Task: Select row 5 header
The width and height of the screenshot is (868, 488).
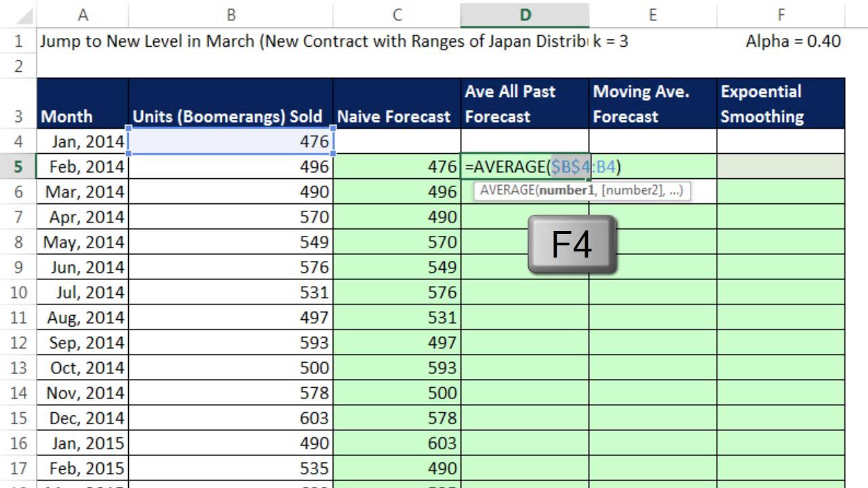Action: click(18, 167)
